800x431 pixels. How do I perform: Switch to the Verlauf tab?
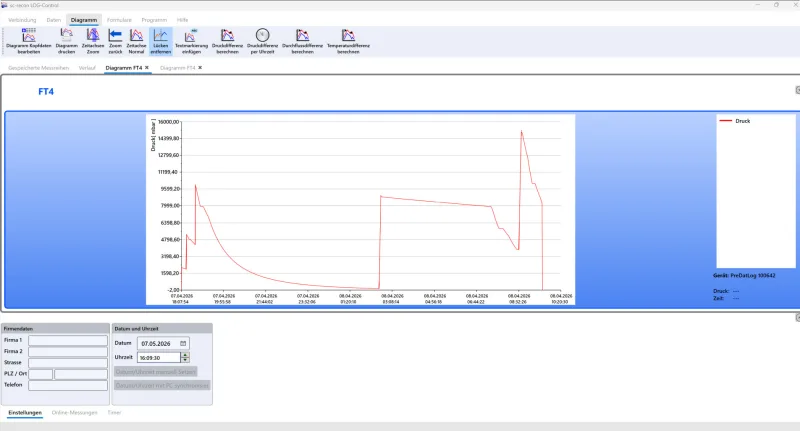[x=87, y=68]
